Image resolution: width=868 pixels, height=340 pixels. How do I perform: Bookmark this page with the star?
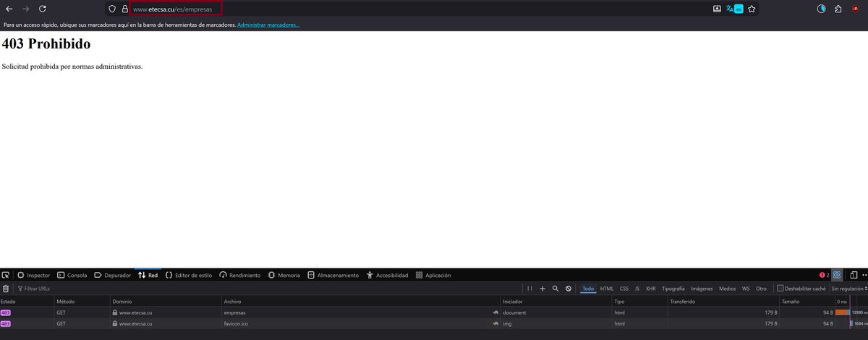[x=752, y=9]
